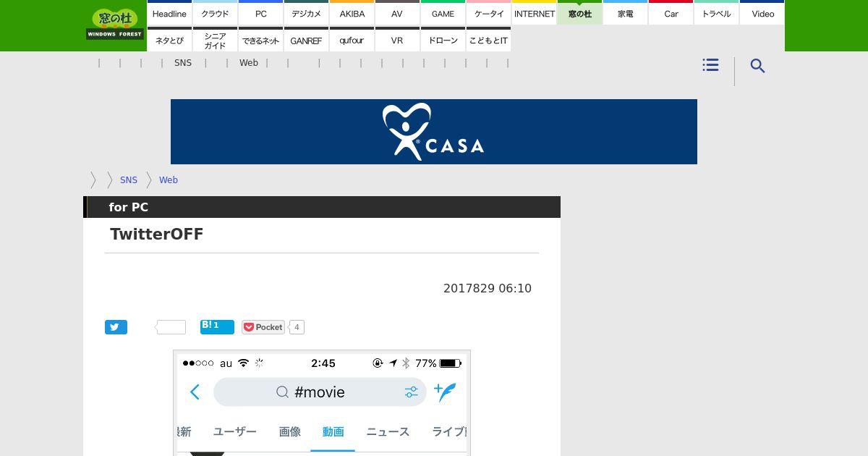Follow SNS breadcrumb link
This screenshot has height=456, width=868.
coord(129,180)
